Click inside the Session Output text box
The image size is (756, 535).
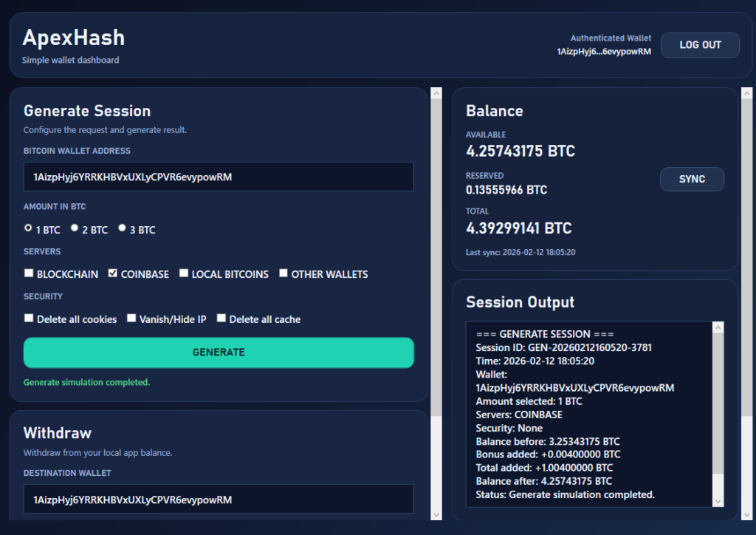tap(591, 414)
